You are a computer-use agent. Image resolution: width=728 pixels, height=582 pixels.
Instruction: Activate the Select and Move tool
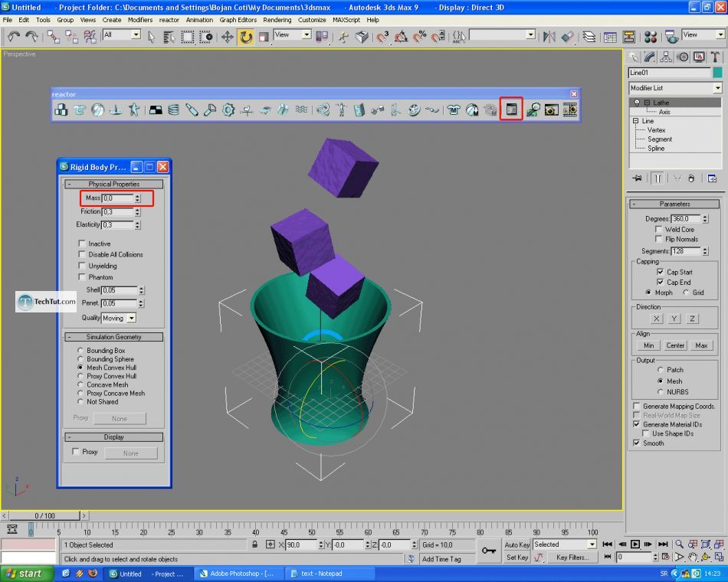tap(227, 37)
